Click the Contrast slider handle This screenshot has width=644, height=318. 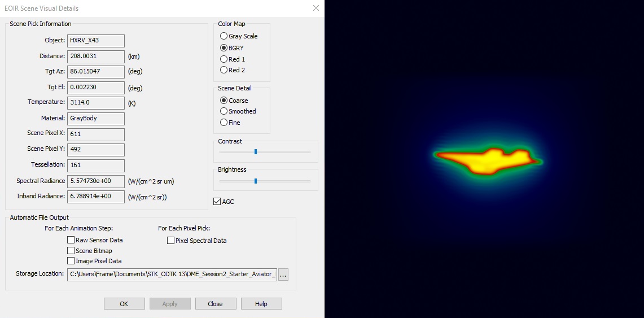[x=256, y=151]
